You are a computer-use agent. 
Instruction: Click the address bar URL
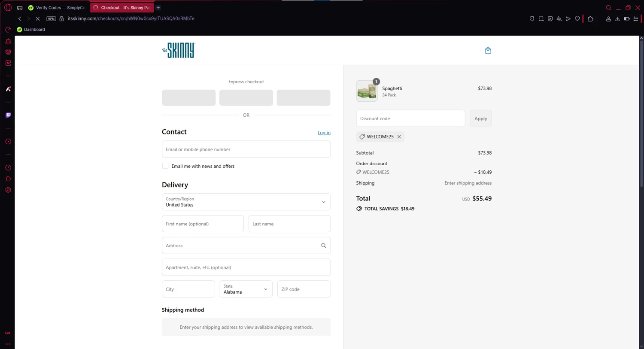point(131,18)
